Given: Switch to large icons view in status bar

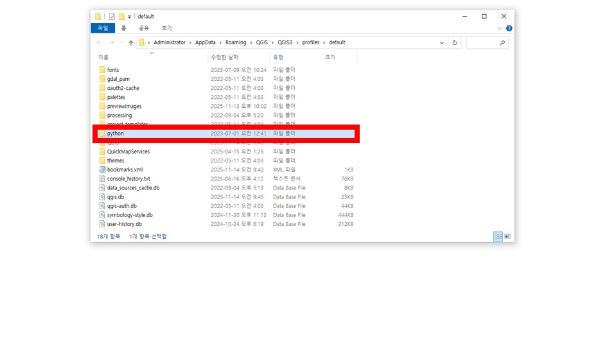Looking at the screenshot, I should point(507,236).
